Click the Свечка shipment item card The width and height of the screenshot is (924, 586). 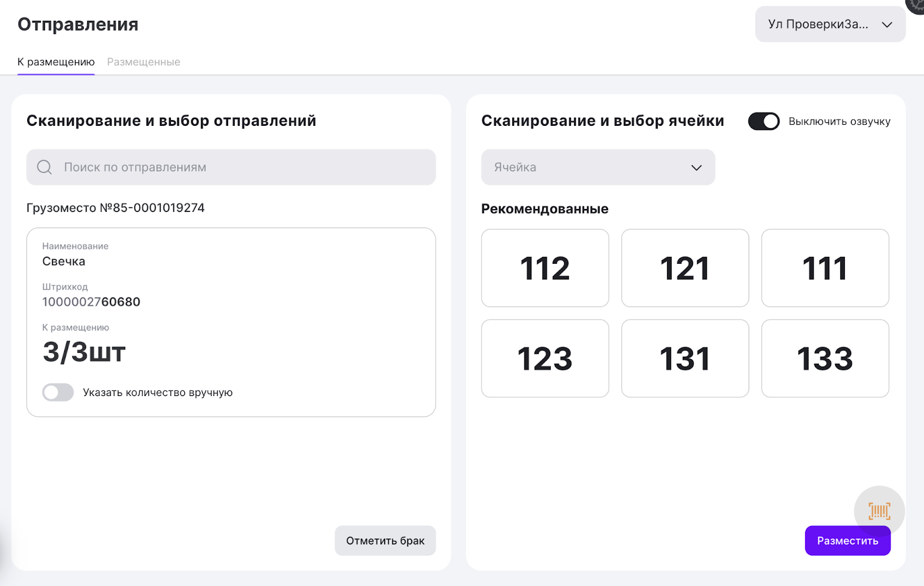coord(231,322)
